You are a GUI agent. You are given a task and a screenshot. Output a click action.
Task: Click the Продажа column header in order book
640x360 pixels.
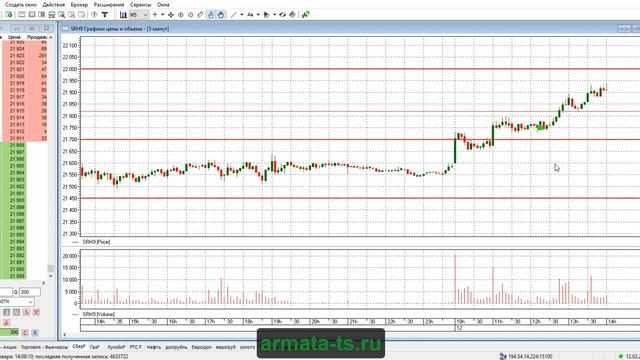(37, 37)
